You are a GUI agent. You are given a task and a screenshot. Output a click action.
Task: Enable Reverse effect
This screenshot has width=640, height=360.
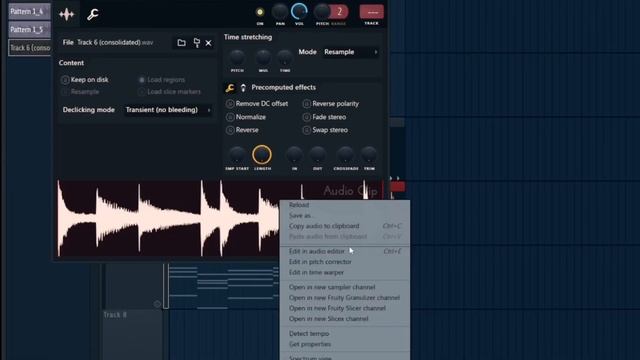[x=242, y=130]
